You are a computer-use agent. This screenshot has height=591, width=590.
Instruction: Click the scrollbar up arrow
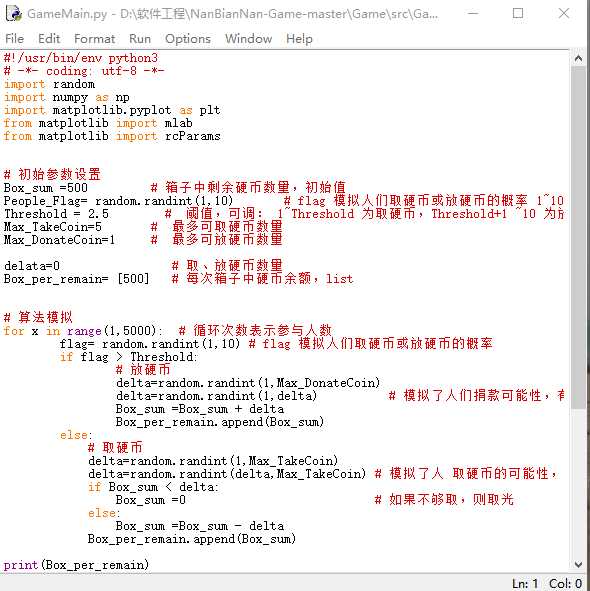pyautogui.click(x=578, y=58)
